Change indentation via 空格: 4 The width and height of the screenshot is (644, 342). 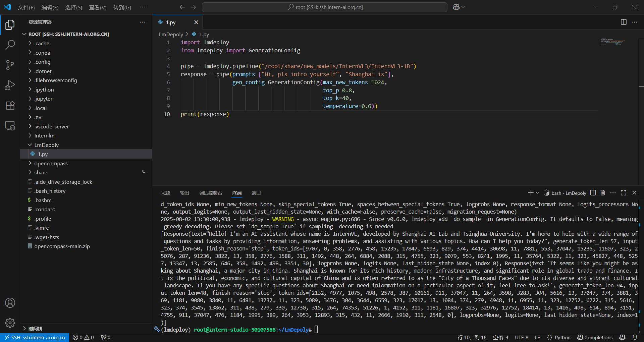500,338
